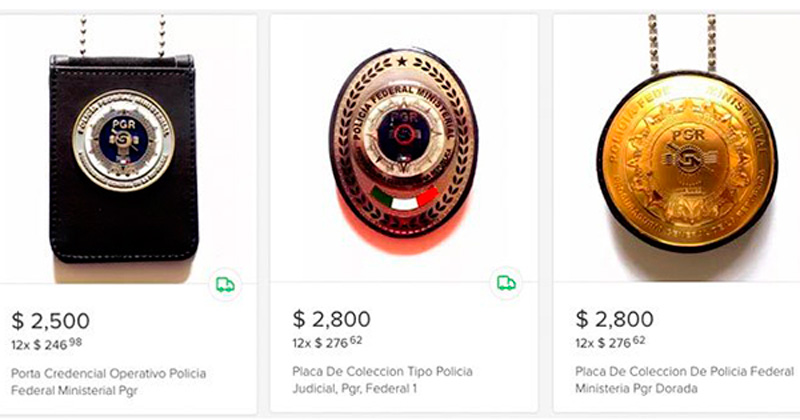This screenshot has width=800, height=420.
Task: Click the chain above the gold badge
Action: point(682,40)
